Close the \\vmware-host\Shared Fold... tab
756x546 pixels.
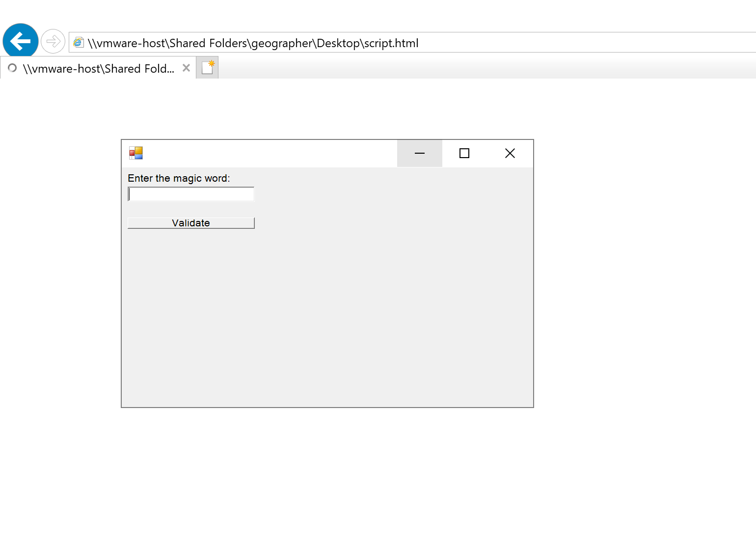186,68
